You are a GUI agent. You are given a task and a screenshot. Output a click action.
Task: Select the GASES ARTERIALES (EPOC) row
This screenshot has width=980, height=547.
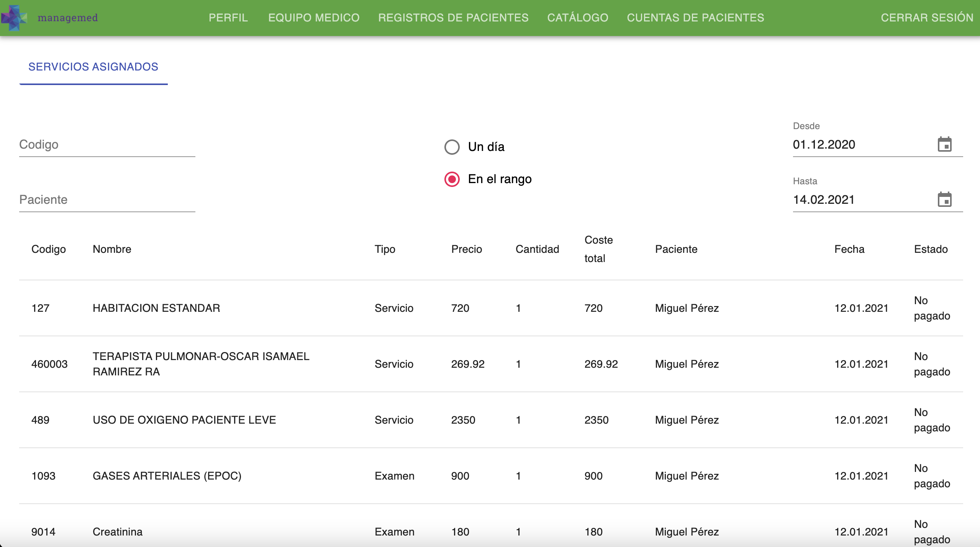[x=167, y=476]
